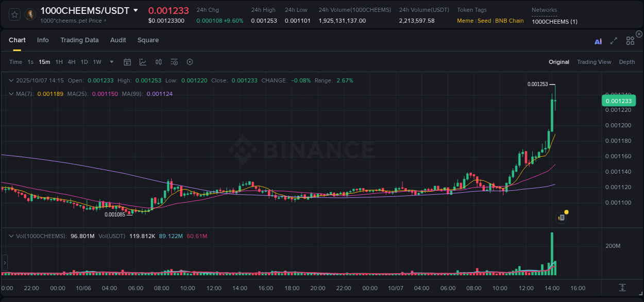Open the chart style line-chart icon
Image resolution: width=644 pixels, height=302 pixels.
143,61
